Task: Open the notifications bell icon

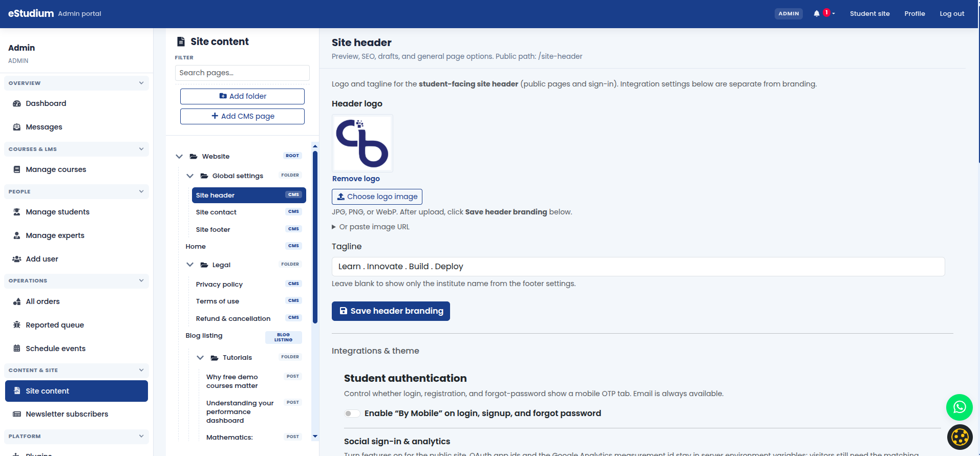Action: pyautogui.click(x=816, y=14)
